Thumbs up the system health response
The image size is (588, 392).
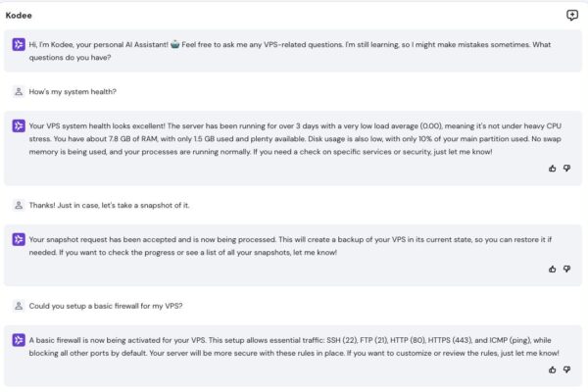click(552, 169)
